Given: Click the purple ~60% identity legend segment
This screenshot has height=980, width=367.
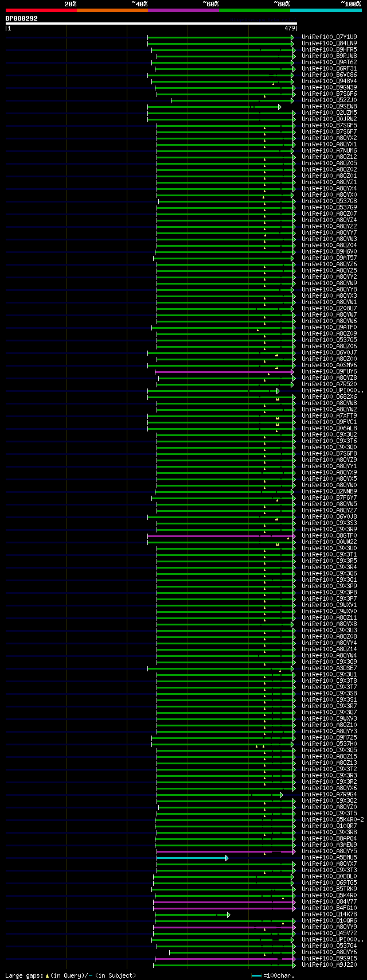Looking at the screenshot, I should (x=183, y=10).
